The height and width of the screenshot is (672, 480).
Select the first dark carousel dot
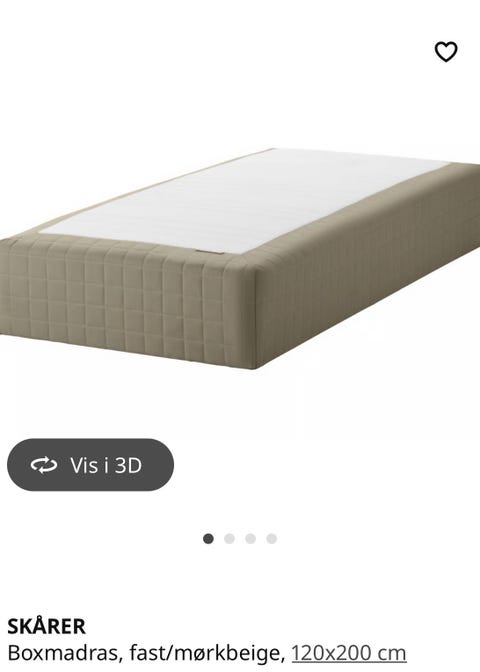tap(208, 538)
